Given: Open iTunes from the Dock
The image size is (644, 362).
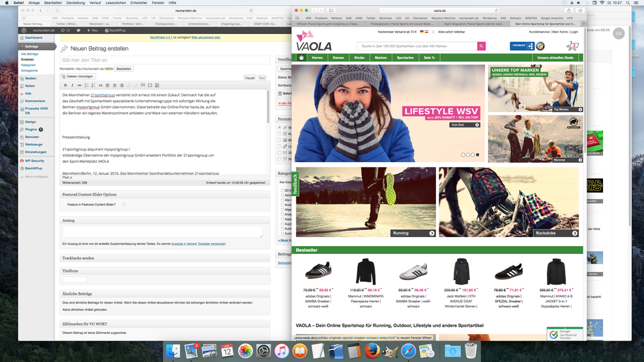Looking at the screenshot, I should pyautogui.click(x=282, y=352).
